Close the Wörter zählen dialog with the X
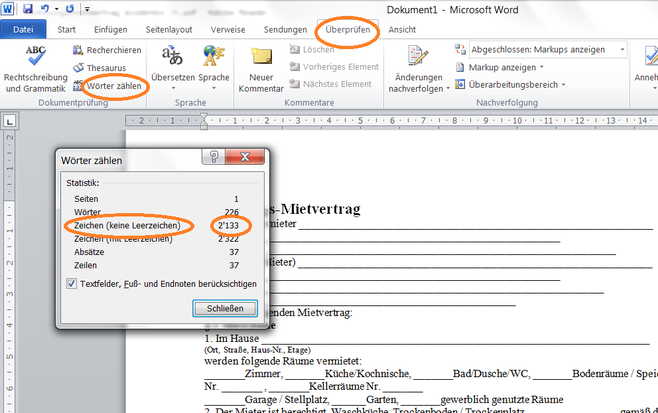The height and width of the screenshot is (413, 658). 245,157
